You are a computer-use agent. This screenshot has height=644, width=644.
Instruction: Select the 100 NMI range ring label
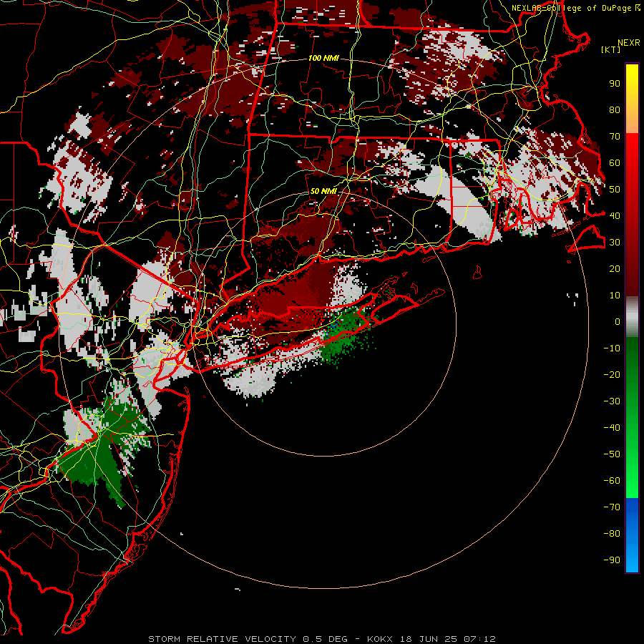tap(323, 58)
